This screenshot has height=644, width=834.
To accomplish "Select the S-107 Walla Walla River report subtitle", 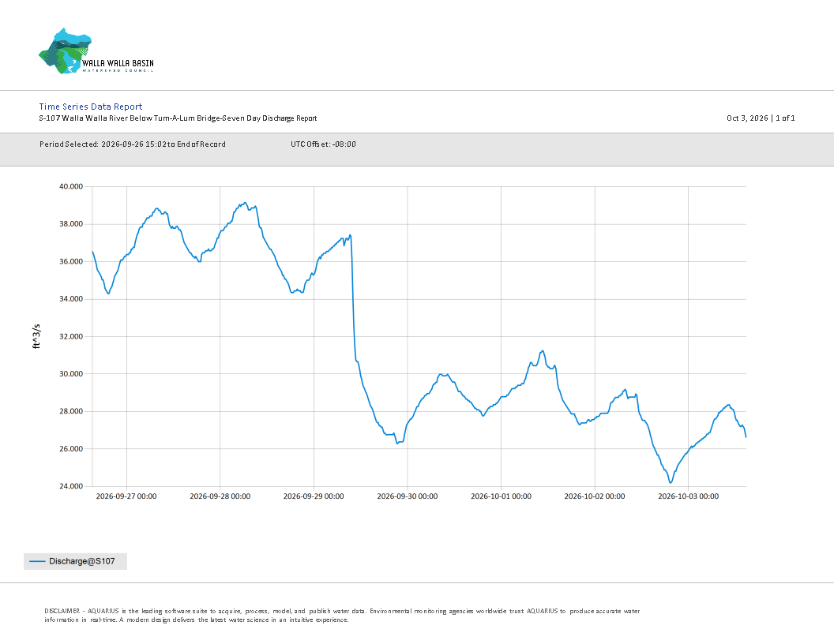I will [x=178, y=118].
